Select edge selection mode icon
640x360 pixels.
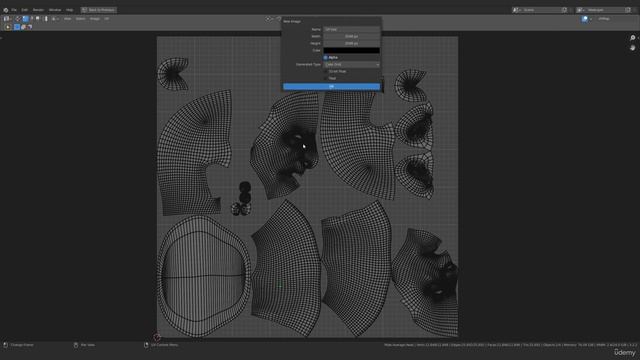32,19
